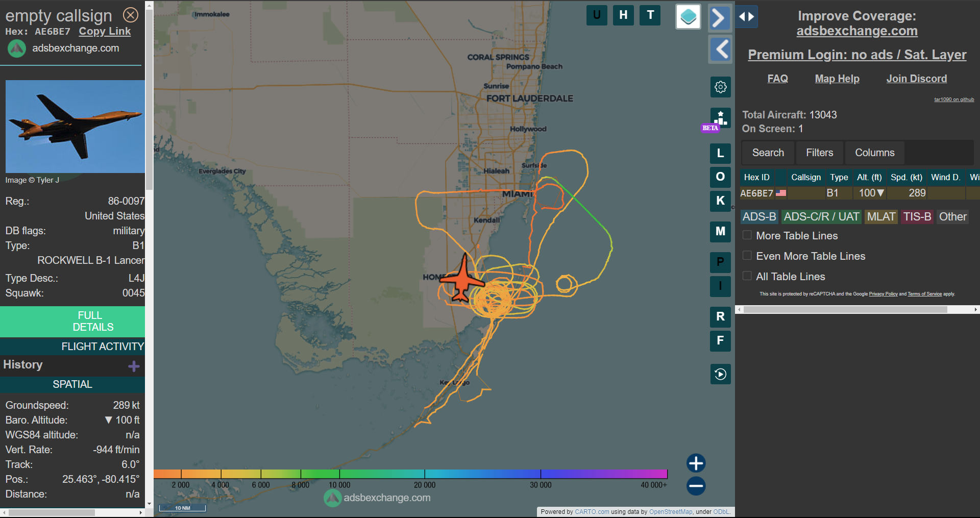Open the map layers selector
The image size is (980, 518).
pyautogui.click(x=688, y=17)
